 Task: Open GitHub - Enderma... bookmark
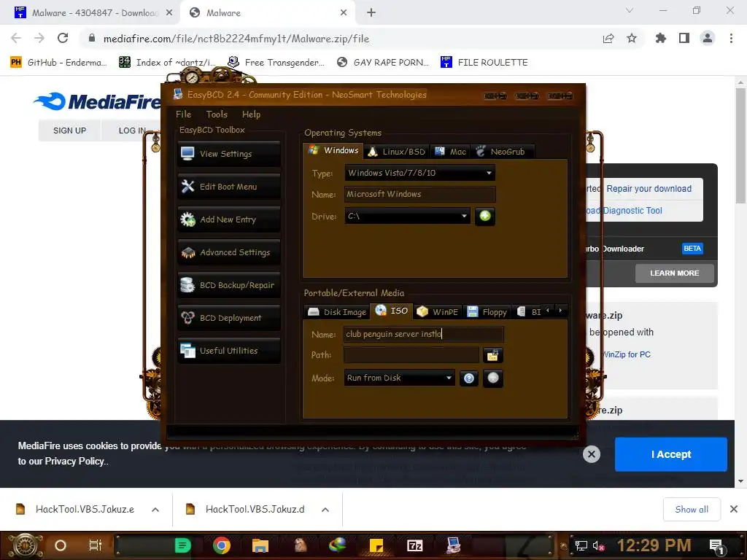tap(58, 63)
